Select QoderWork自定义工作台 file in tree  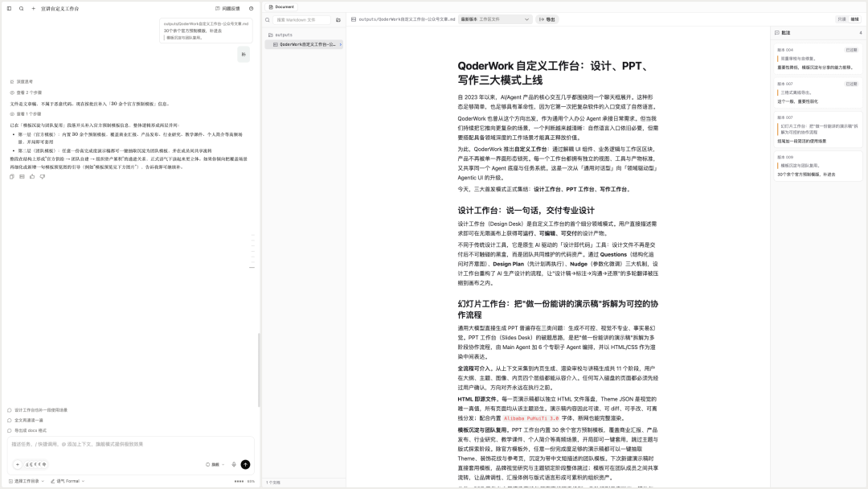pyautogui.click(x=304, y=44)
